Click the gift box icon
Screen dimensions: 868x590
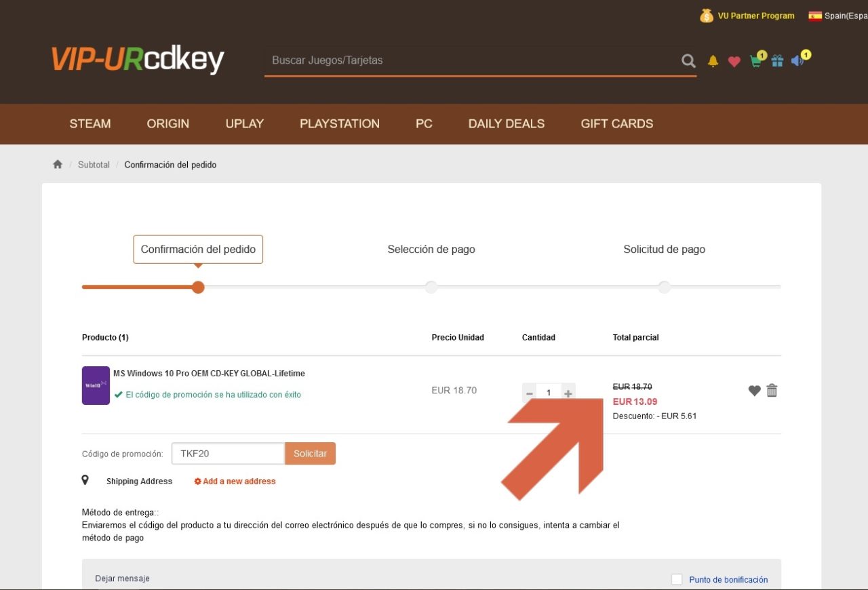click(777, 61)
